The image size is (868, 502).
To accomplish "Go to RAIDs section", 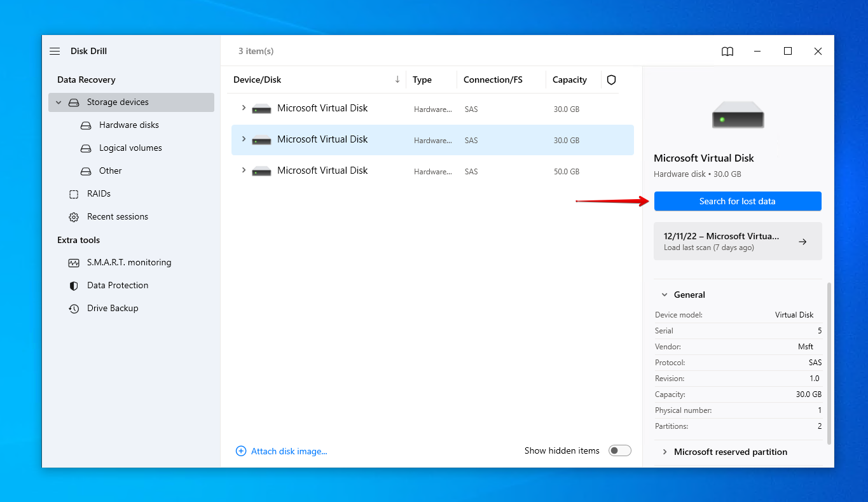I will point(99,194).
